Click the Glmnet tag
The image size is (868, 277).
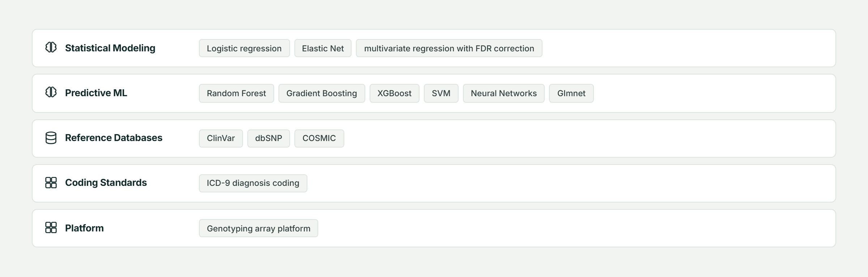pyautogui.click(x=571, y=93)
